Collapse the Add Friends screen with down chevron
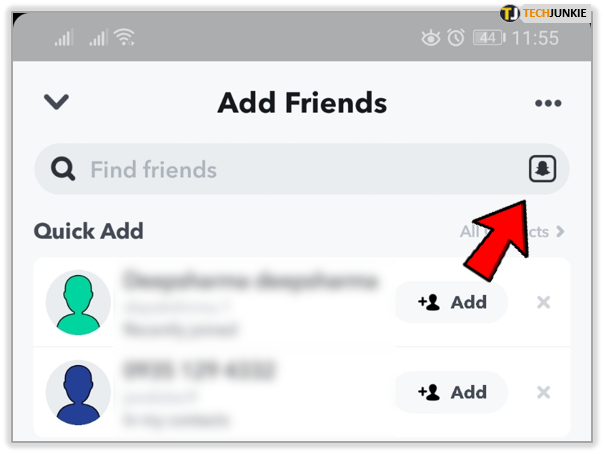The width and height of the screenshot is (604, 454). (x=56, y=102)
